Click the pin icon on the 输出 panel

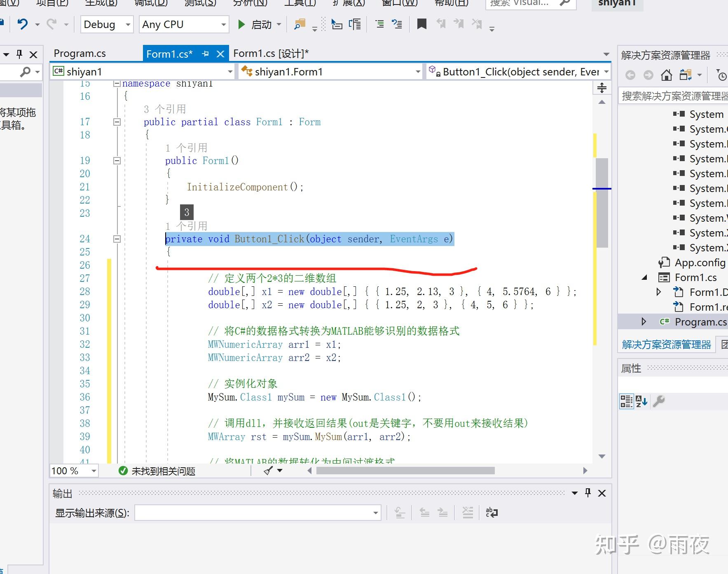588,493
